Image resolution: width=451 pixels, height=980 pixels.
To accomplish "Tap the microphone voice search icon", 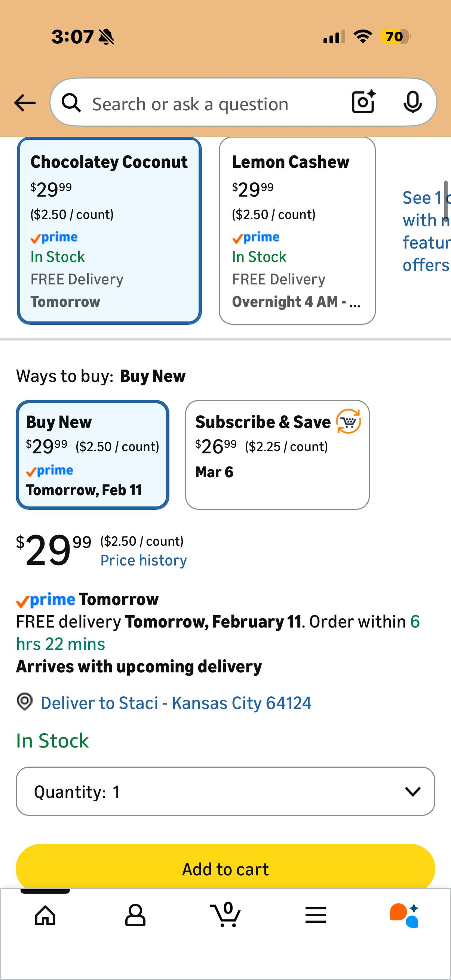I will (x=412, y=102).
